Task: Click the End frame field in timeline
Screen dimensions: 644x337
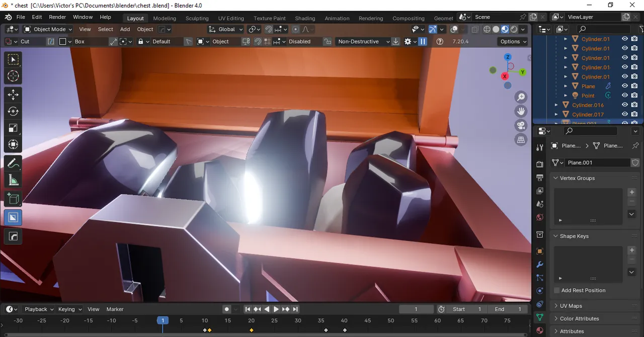Action: click(508, 309)
